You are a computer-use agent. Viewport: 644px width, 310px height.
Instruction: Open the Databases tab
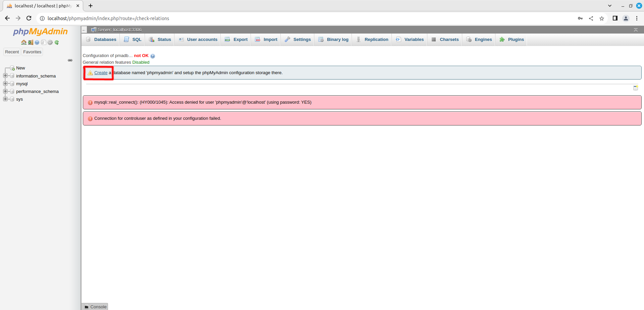101,40
